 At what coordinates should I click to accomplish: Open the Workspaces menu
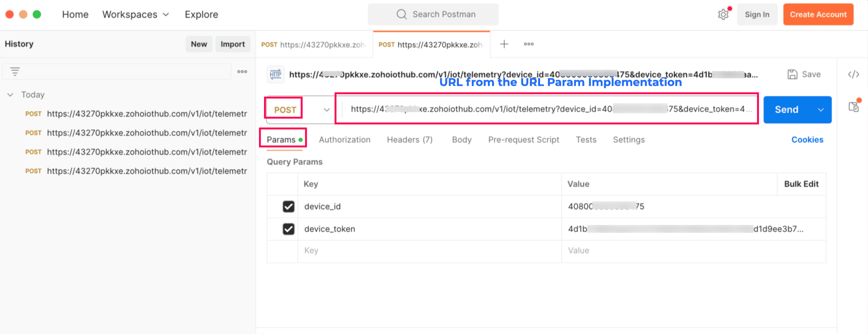coord(135,14)
